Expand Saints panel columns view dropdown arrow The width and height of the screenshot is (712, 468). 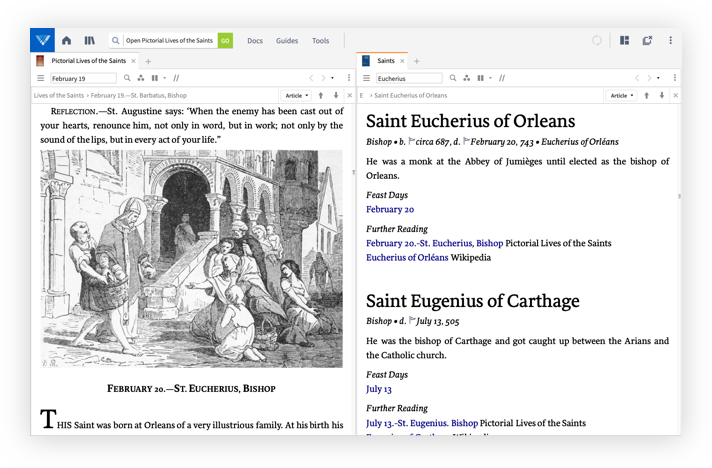coord(490,78)
